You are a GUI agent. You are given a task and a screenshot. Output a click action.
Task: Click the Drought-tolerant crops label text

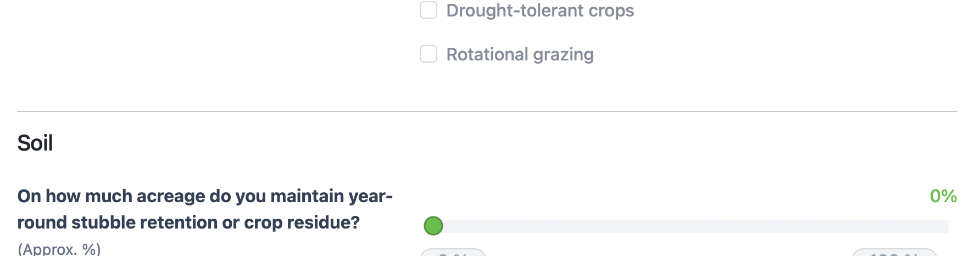coord(540,10)
